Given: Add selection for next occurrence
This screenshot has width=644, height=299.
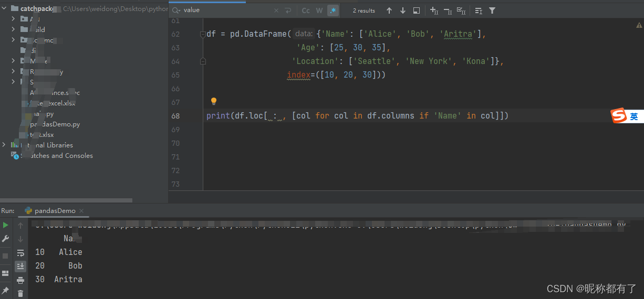Looking at the screenshot, I should [434, 10].
